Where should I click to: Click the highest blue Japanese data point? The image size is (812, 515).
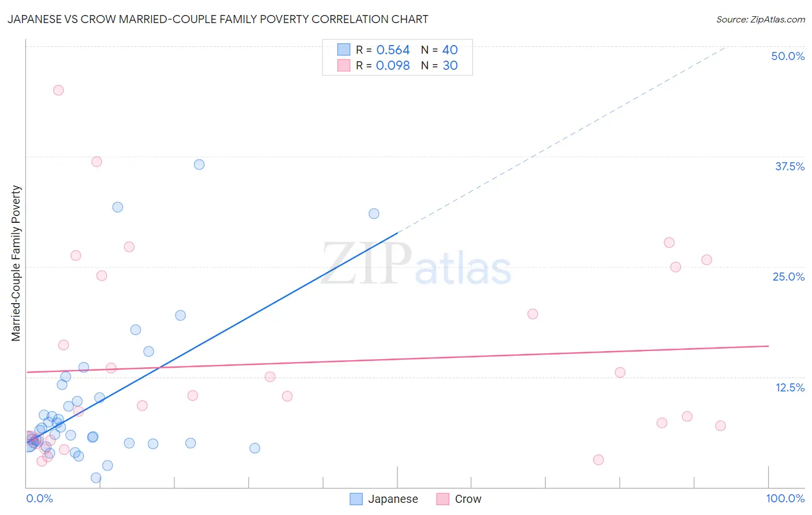pos(199,165)
